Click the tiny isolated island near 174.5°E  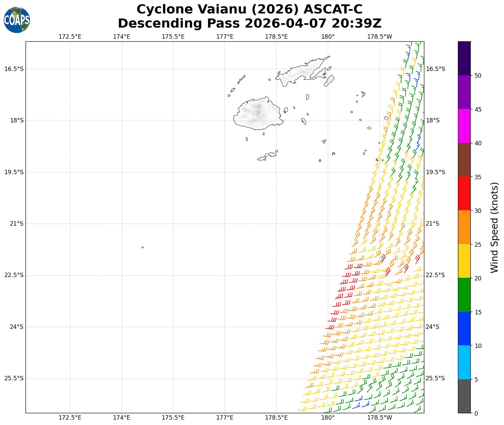(143, 247)
